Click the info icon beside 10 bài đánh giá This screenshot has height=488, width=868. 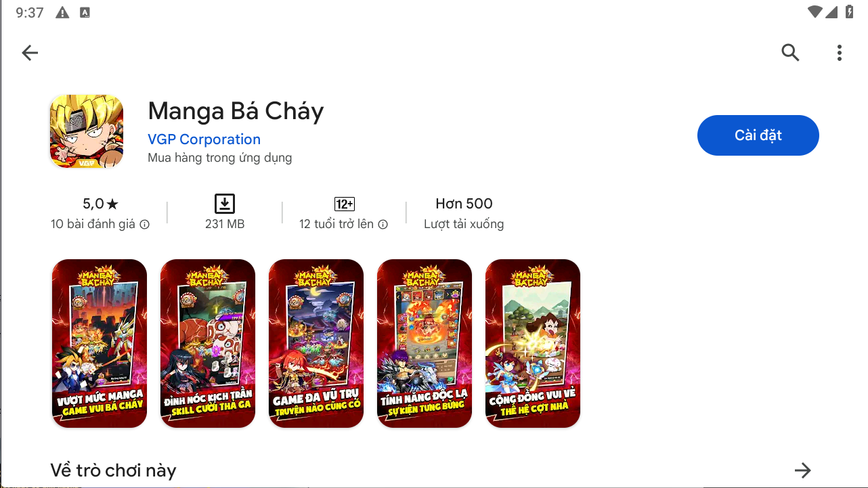tap(144, 225)
